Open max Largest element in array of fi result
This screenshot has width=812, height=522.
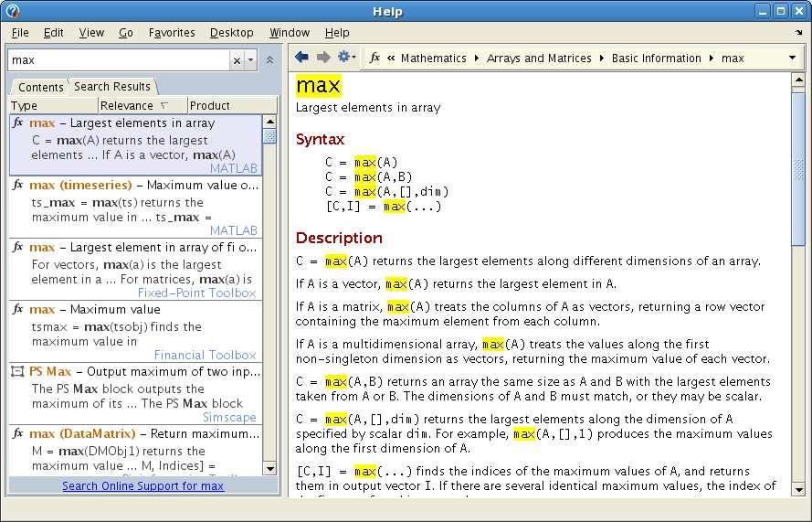pos(136,270)
